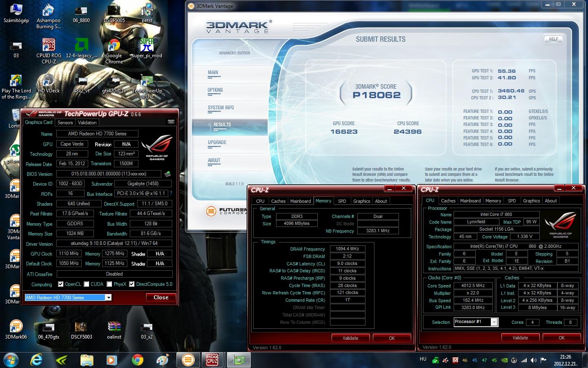Click OK in the Memory CPU-Z window

coord(392,338)
